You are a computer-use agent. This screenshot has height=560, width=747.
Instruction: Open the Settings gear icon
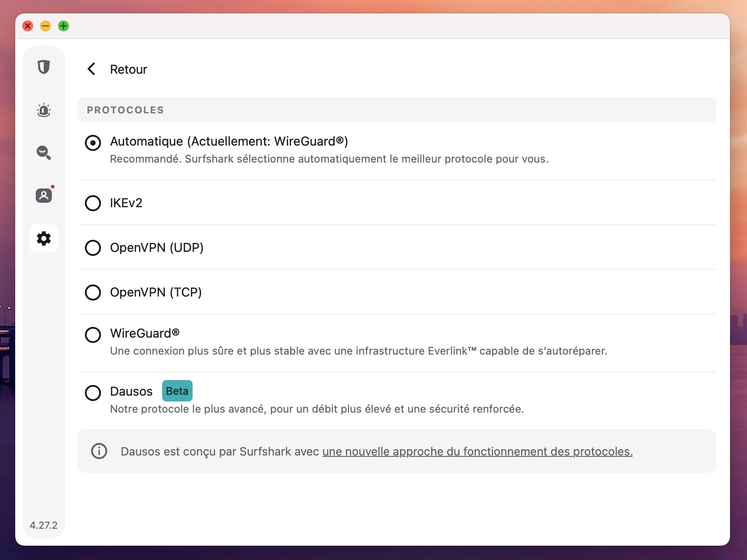tap(43, 238)
